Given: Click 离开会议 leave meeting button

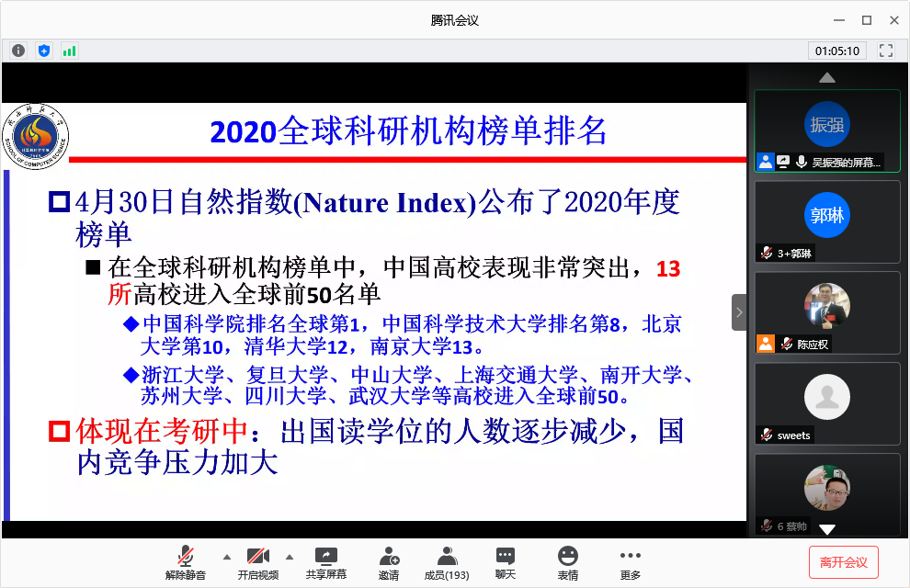Looking at the screenshot, I should click(x=843, y=562).
